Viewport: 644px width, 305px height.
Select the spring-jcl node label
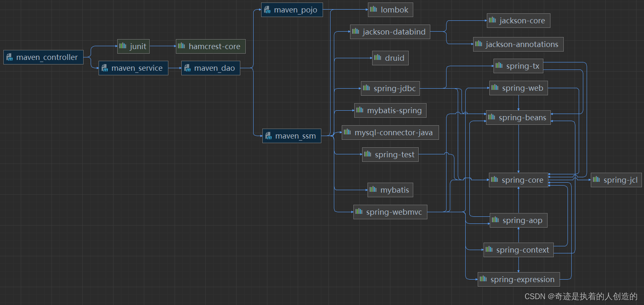click(x=620, y=180)
